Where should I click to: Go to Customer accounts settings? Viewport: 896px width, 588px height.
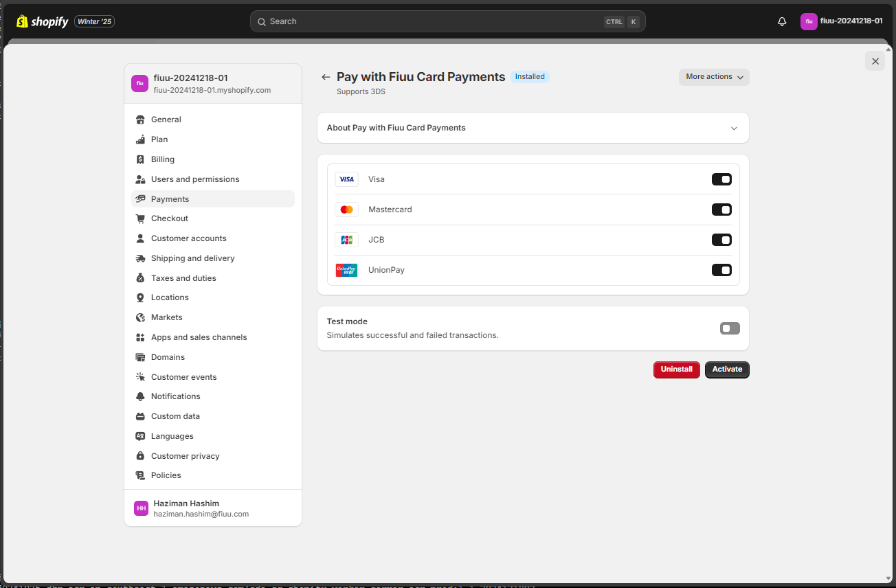tap(213, 238)
